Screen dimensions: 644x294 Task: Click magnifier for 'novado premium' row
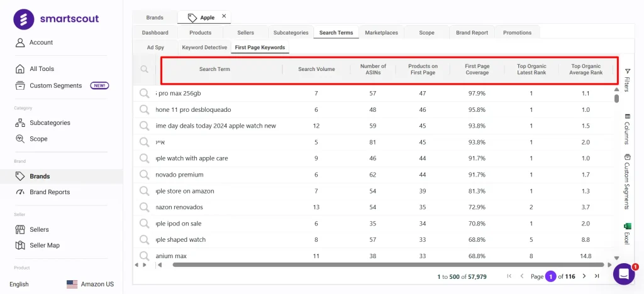pos(144,175)
